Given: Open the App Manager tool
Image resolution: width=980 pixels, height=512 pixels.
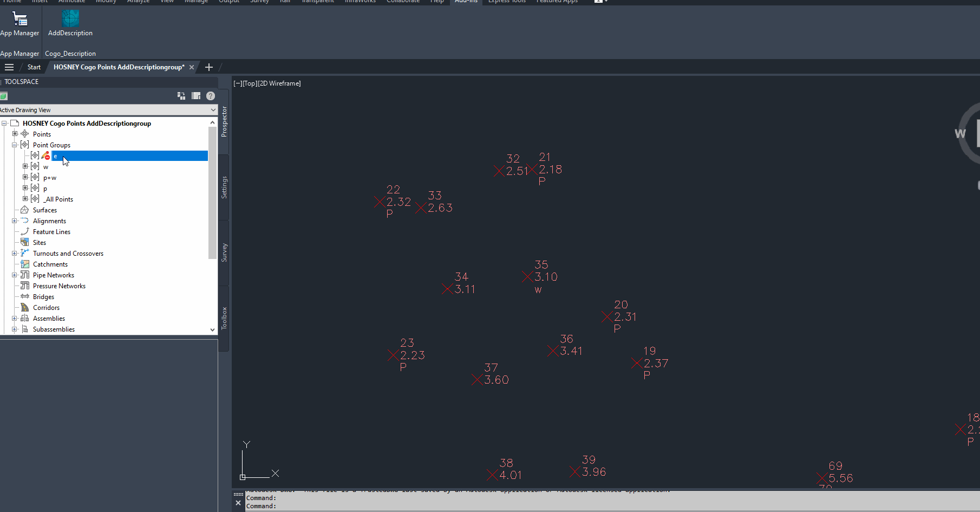Looking at the screenshot, I should [19, 24].
